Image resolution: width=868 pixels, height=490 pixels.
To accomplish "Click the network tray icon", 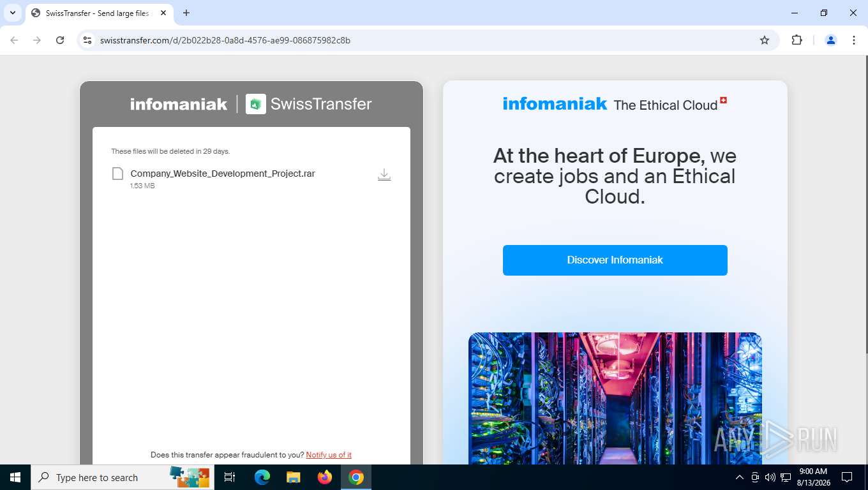I will click(x=785, y=477).
